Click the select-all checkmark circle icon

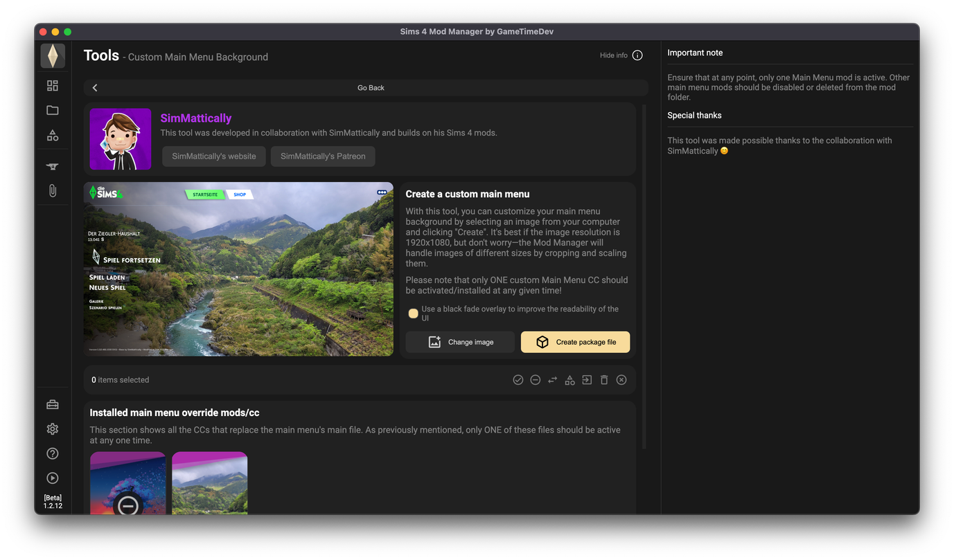pyautogui.click(x=518, y=380)
